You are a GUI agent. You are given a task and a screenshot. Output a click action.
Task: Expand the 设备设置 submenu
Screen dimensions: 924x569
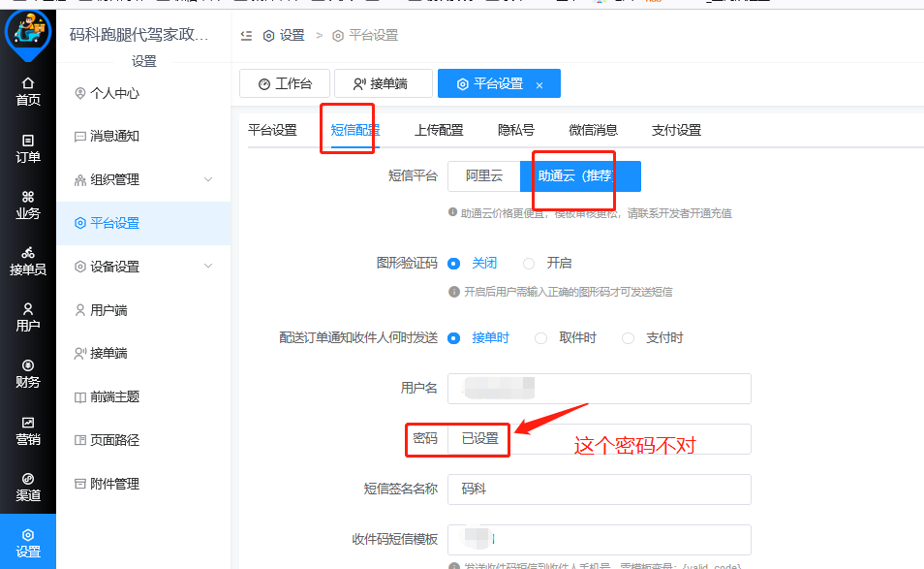point(208,266)
